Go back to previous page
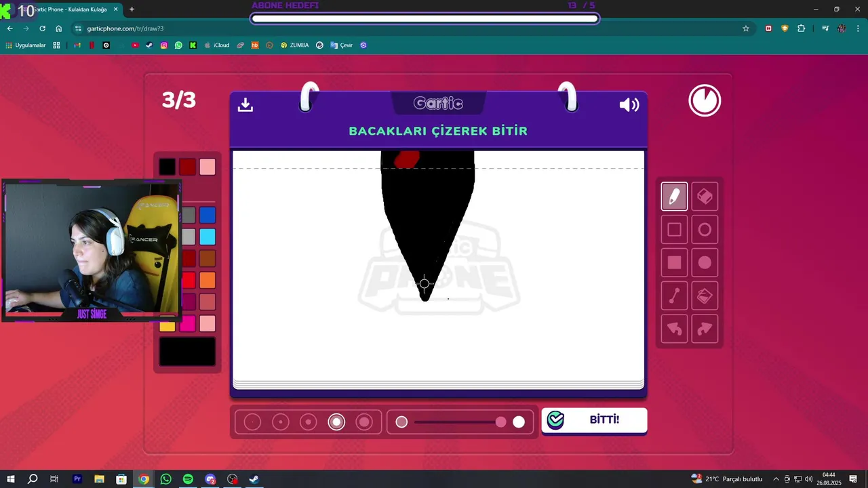Viewport: 868px width, 488px height. point(9,28)
